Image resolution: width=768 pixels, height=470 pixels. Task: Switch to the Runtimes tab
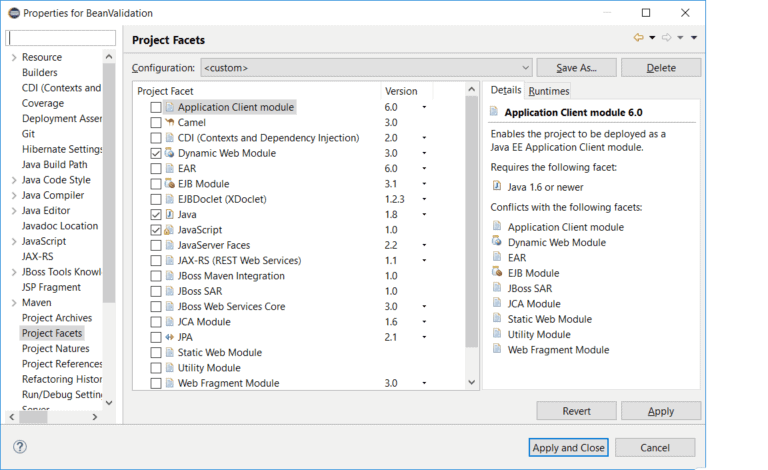coord(547,90)
